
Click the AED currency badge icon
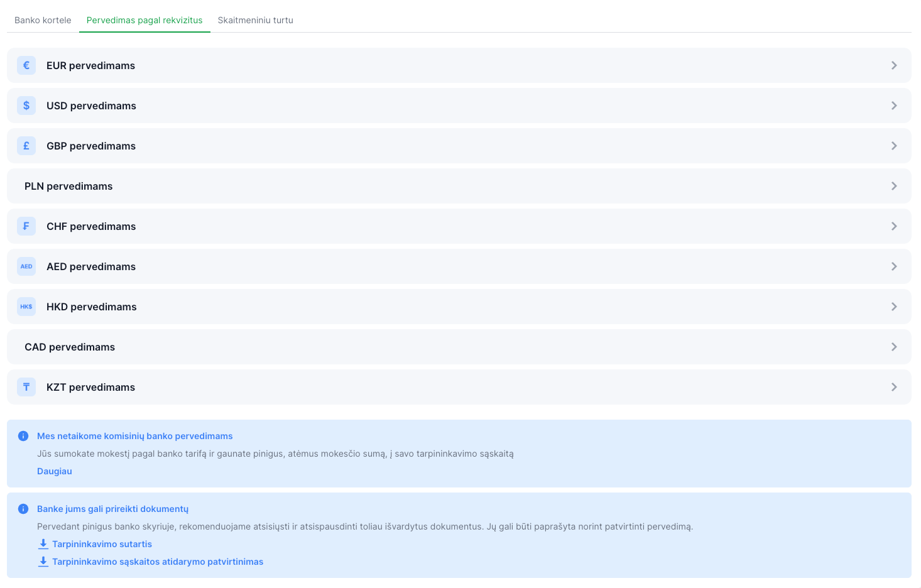pos(26,266)
